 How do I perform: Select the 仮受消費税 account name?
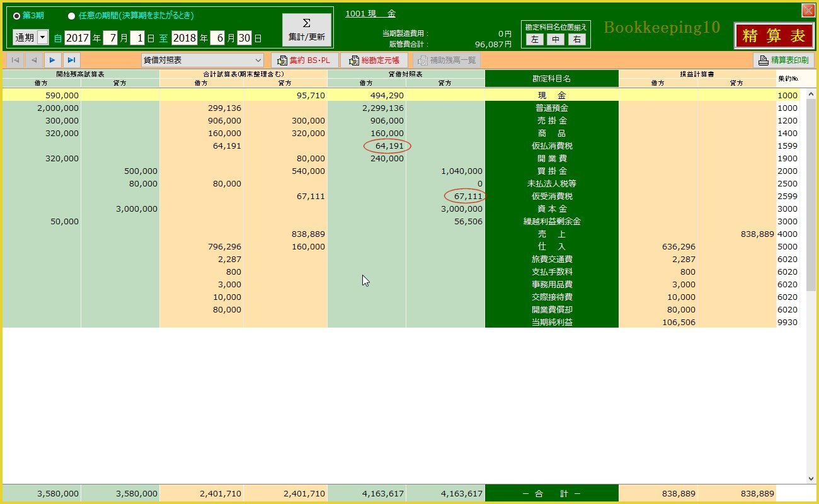[x=552, y=196]
